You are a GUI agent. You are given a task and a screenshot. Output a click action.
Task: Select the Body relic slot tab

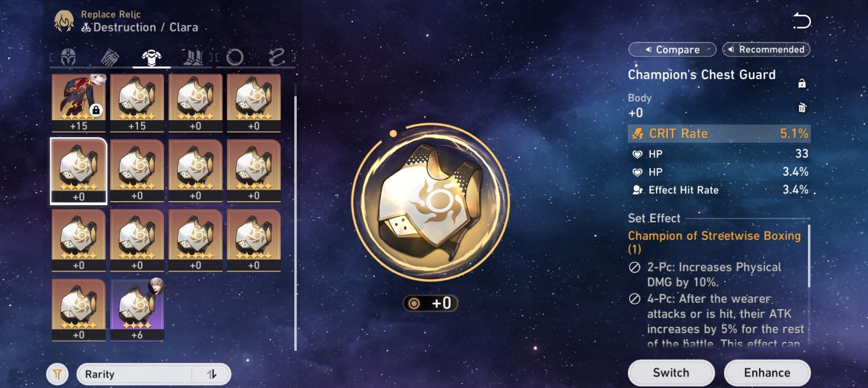[x=151, y=58]
